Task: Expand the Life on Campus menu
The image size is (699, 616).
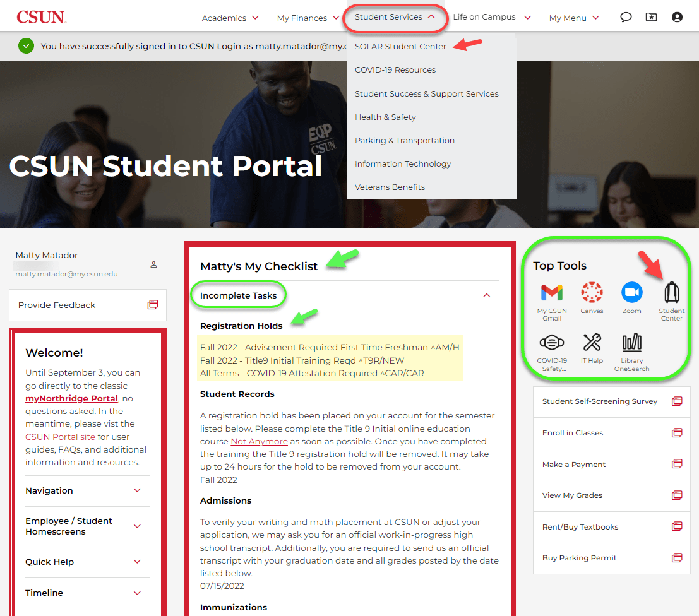Action: point(492,17)
